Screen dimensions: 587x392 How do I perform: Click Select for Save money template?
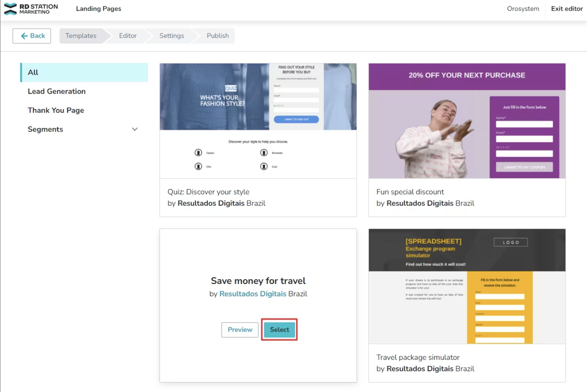point(279,330)
